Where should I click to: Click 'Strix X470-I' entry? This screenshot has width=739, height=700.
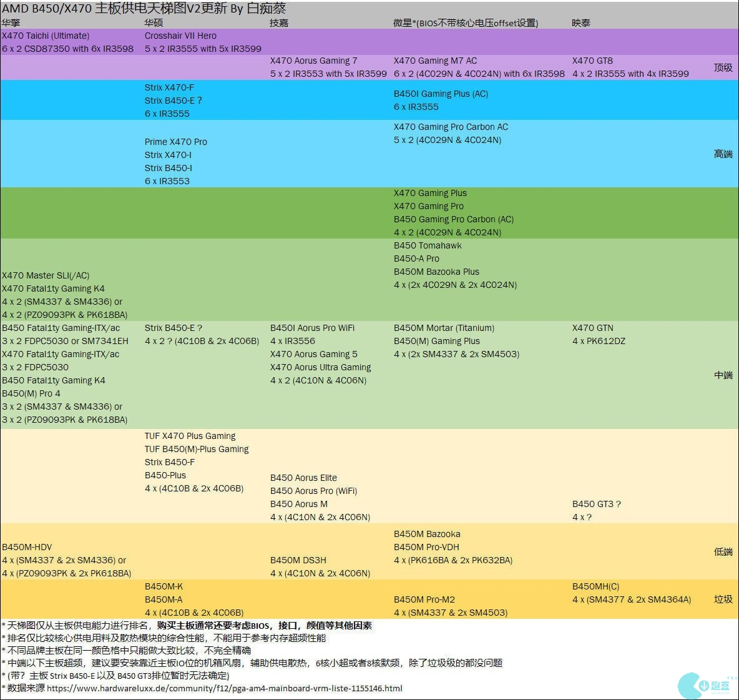point(168,155)
